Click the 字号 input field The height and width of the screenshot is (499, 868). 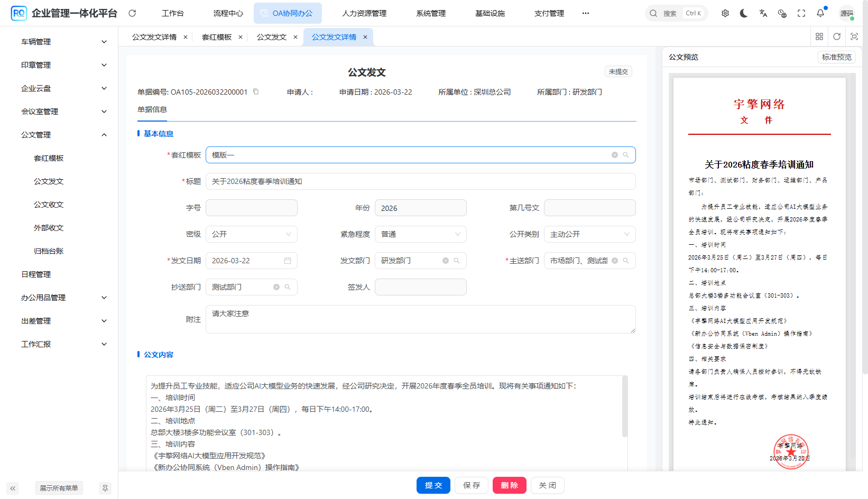[251, 208]
